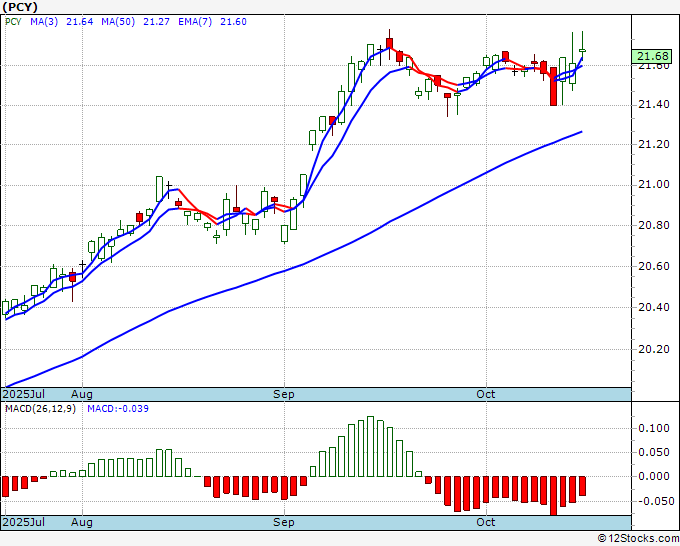
Task: Click the MA(3) indicator label
Action: pyautogui.click(x=44, y=22)
